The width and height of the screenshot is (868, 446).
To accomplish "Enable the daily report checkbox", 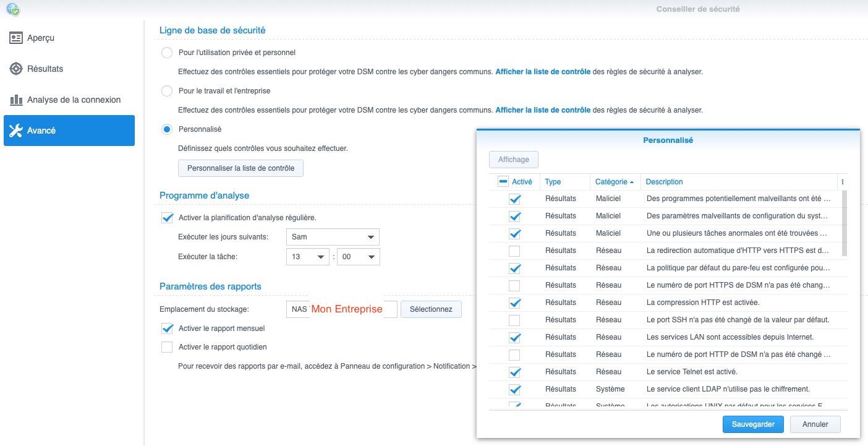I will click(167, 347).
